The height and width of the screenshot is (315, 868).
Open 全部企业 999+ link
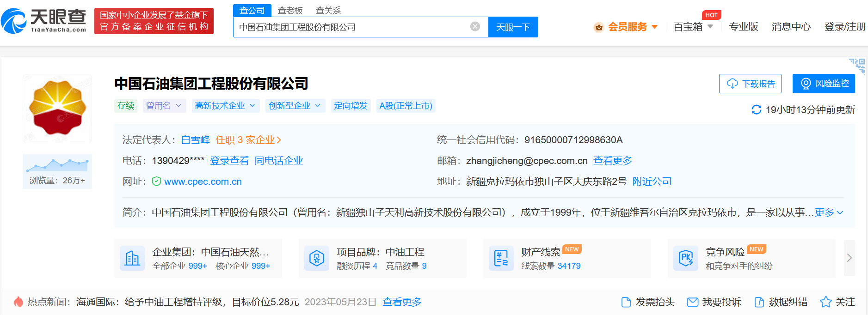tap(180, 266)
